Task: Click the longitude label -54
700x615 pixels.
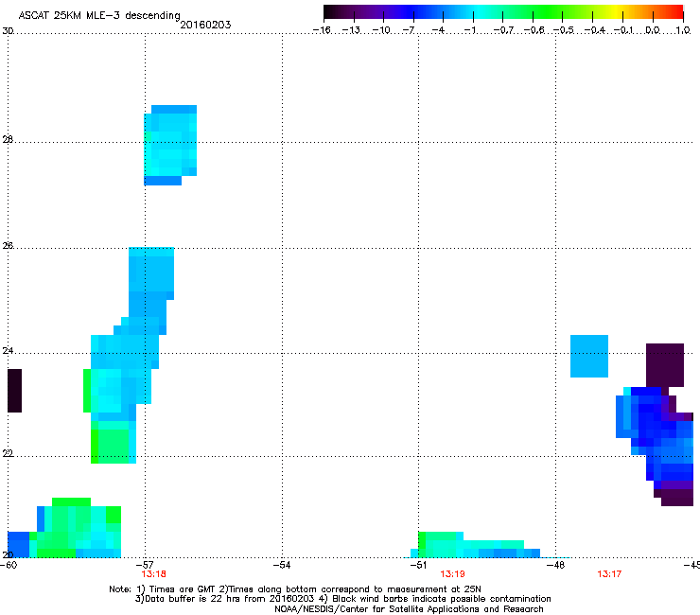Action: 282,565
